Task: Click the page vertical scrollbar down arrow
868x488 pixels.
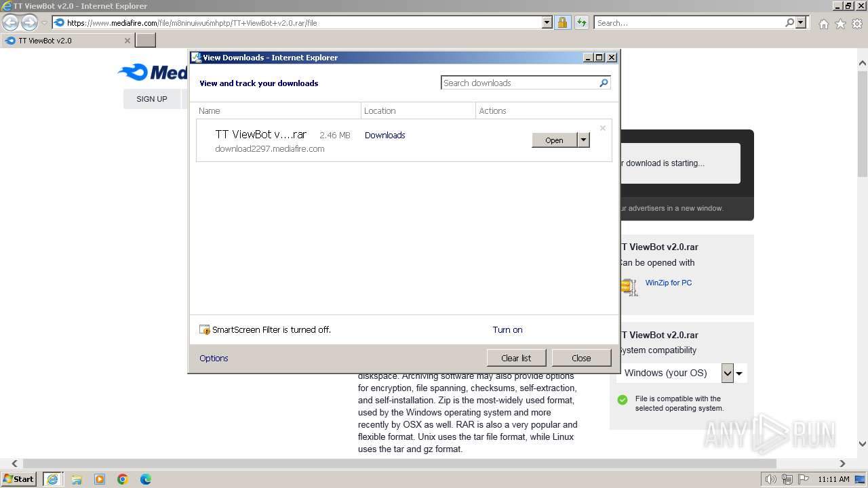Action: tap(863, 445)
